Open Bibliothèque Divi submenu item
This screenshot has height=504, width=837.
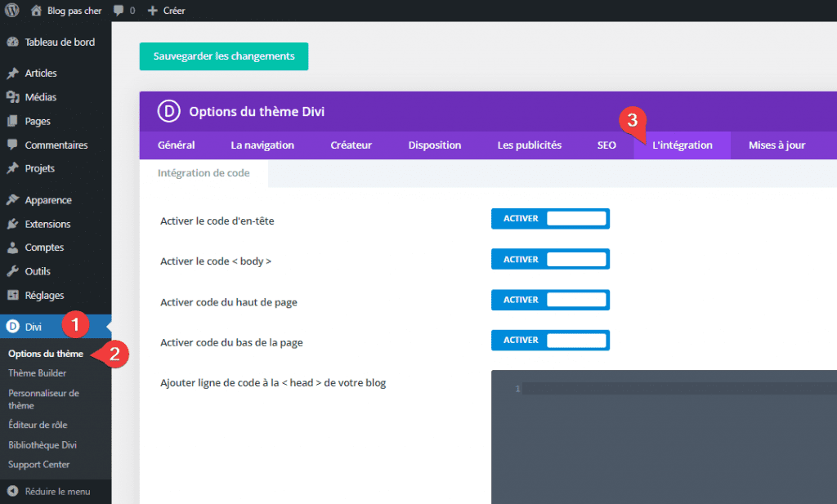tap(43, 445)
